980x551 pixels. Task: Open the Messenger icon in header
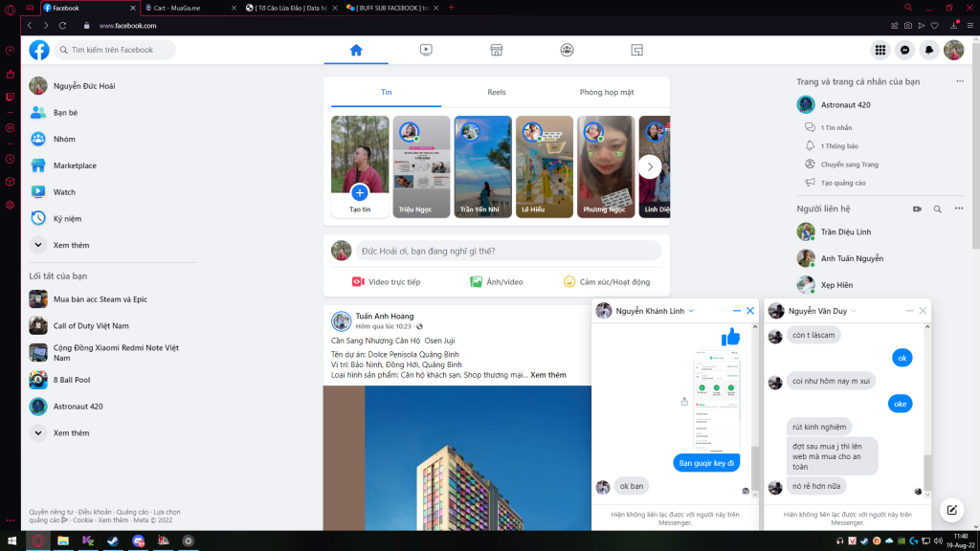click(904, 50)
